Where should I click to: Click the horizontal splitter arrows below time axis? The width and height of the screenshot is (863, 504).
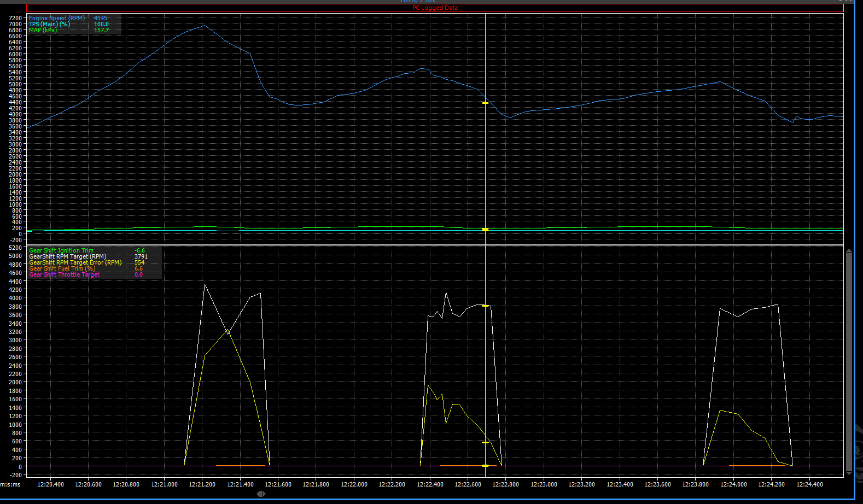pyautogui.click(x=261, y=494)
